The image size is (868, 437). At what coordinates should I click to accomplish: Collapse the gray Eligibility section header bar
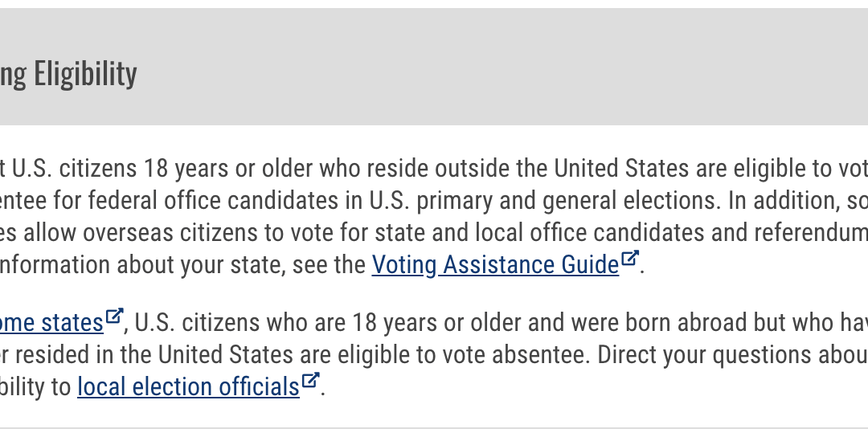click(x=434, y=67)
